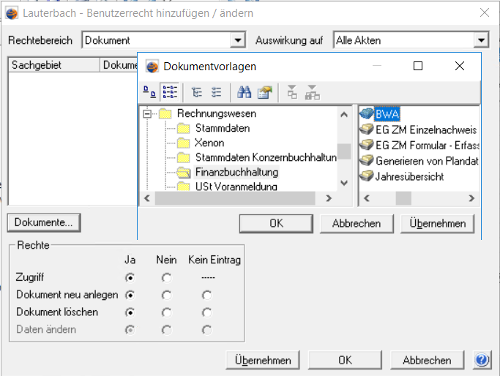Open properties icon next to binoculars
This screenshot has height=376, width=500.
tap(265, 92)
